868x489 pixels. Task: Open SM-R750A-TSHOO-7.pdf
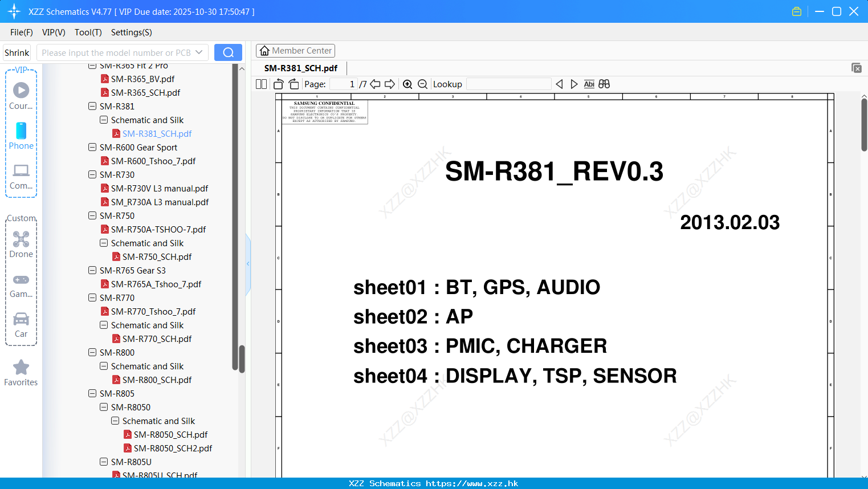(x=158, y=229)
